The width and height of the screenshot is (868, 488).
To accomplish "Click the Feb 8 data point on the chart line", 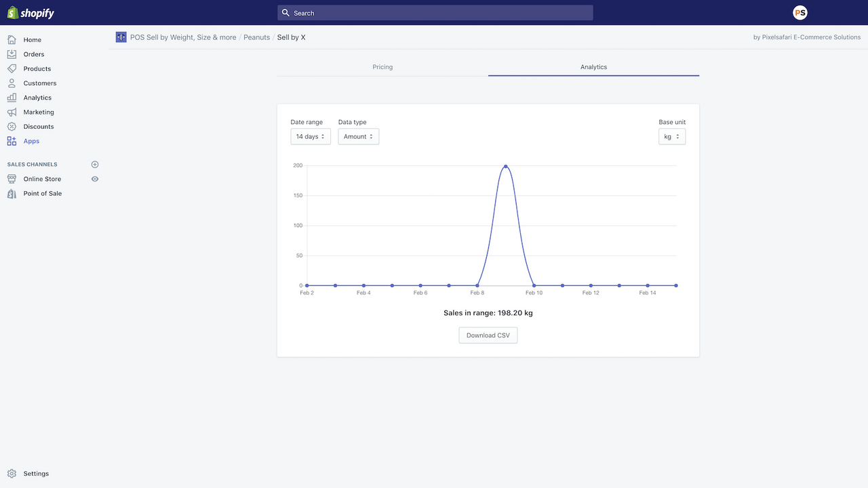I will tap(477, 285).
